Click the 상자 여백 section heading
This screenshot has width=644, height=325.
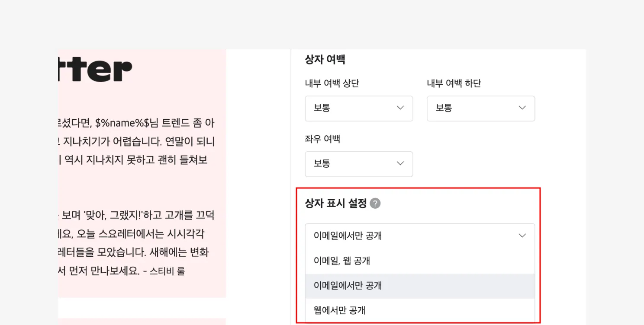click(325, 60)
